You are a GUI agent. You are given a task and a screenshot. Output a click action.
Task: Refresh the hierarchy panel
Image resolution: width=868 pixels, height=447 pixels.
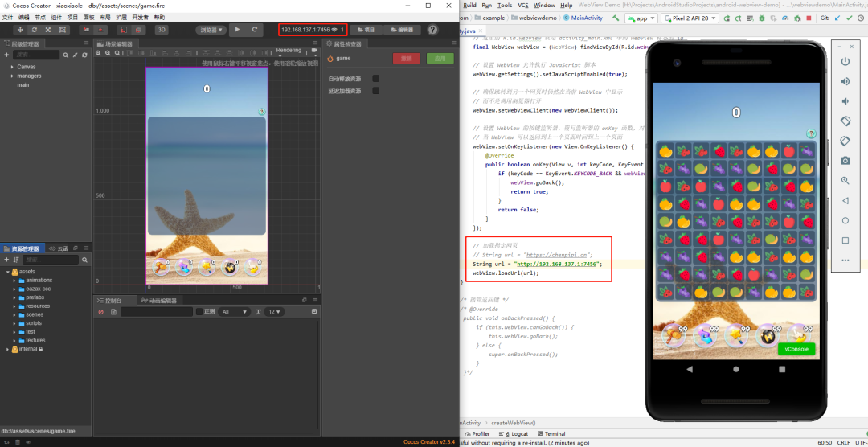(84, 55)
